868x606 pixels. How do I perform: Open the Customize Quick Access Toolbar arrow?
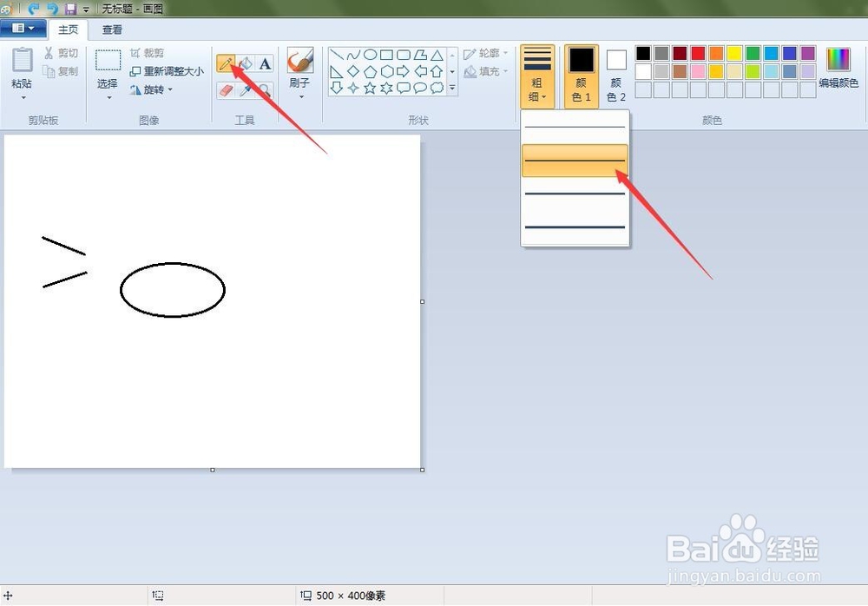tap(86, 10)
